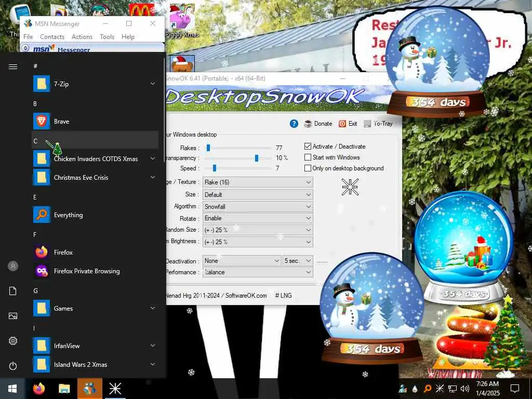Open MSN Messenger Help menu
The width and height of the screenshot is (532, 399).
coord(128,37)
